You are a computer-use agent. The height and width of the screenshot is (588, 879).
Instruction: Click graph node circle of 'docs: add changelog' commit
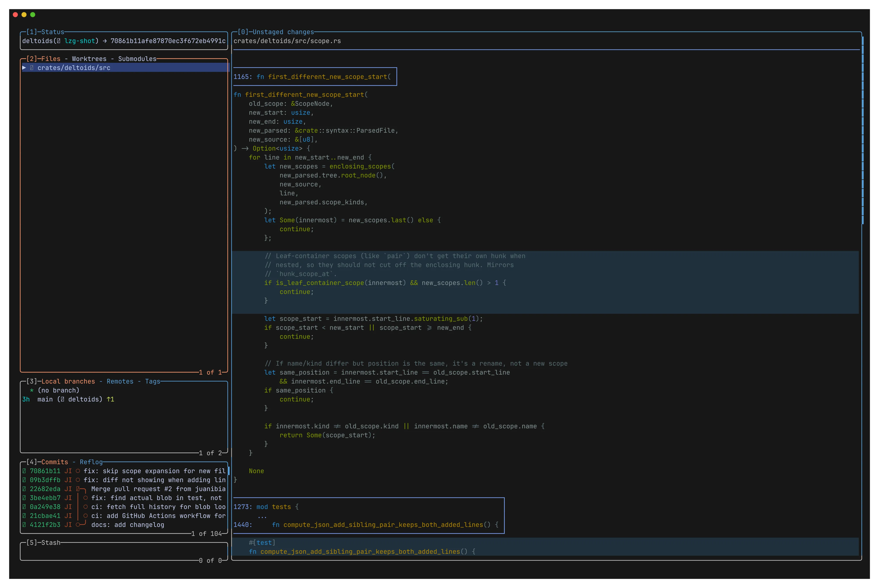click(78, 525)
